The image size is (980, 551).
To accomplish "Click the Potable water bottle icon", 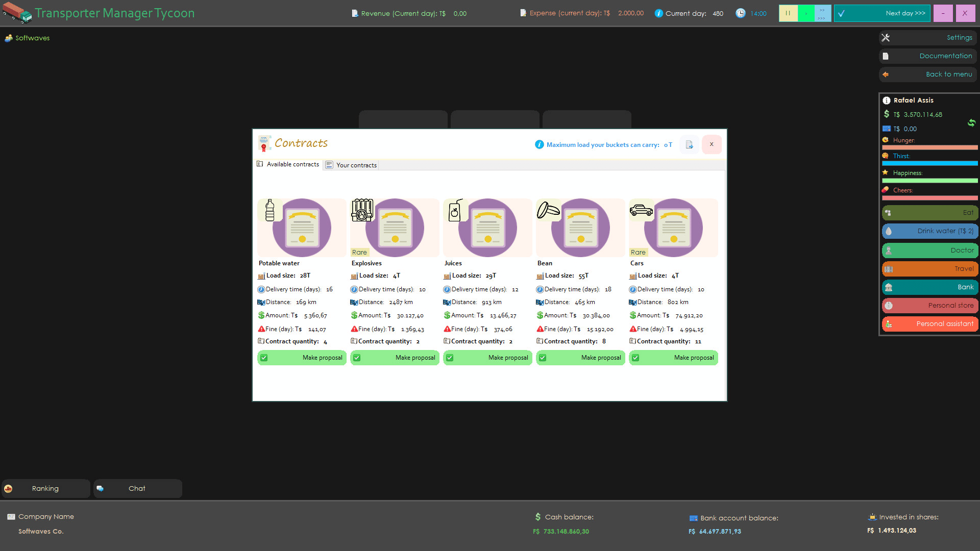I will [x=269, y=210].
